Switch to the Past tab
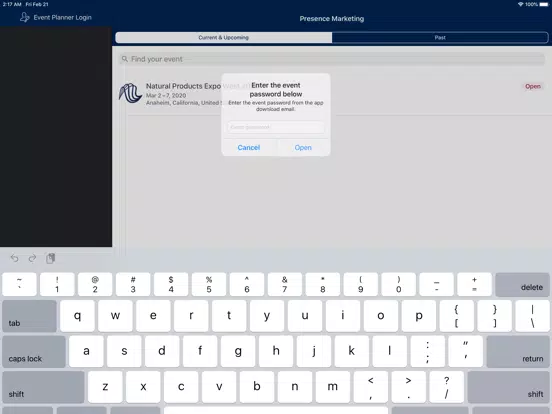This screenshot has width=552, height=414. point(440,37)
